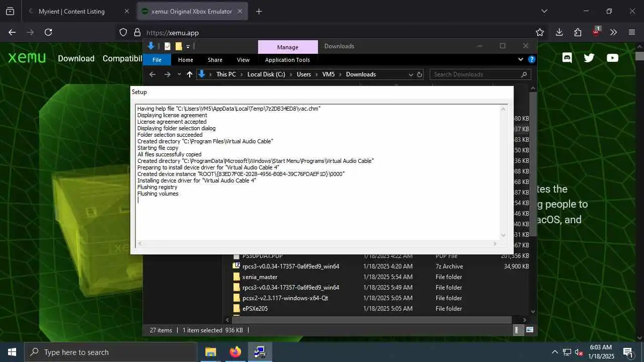Viewport: 644px width, 362px height.
Task: Click the Explorer title bar blue arrow icon
Action: tap(150, 46)
